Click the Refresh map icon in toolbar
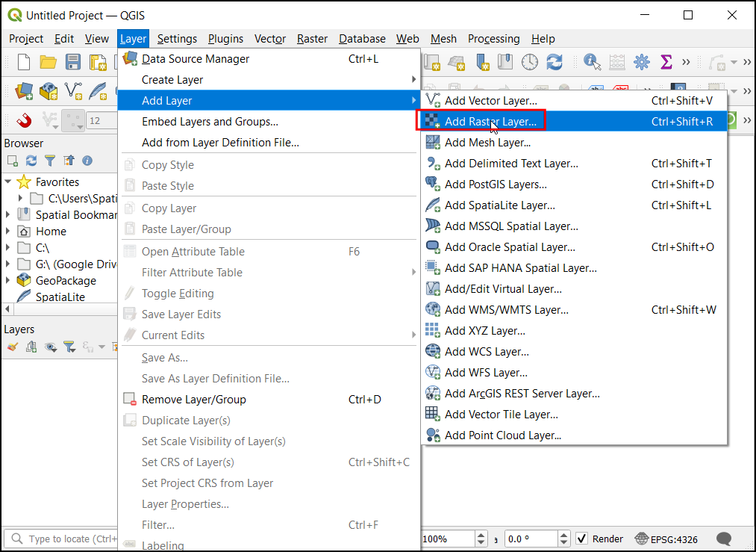756x552 pixels. point(554,62)
